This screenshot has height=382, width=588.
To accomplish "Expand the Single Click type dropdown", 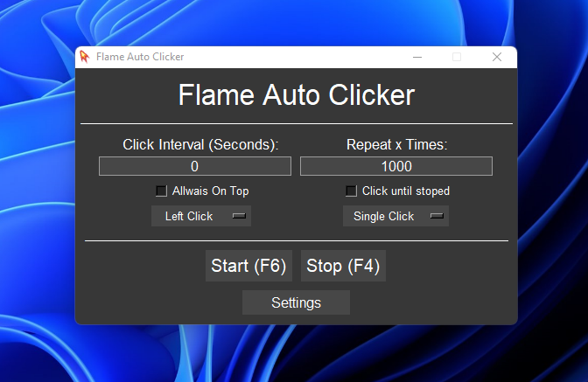I will [x=395, y=216].
